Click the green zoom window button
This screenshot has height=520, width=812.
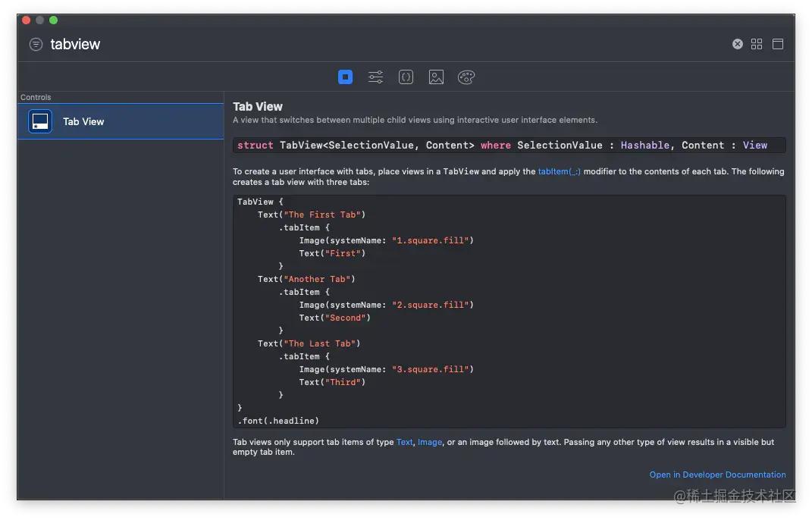pyautogui.click(x=53, y=20)
